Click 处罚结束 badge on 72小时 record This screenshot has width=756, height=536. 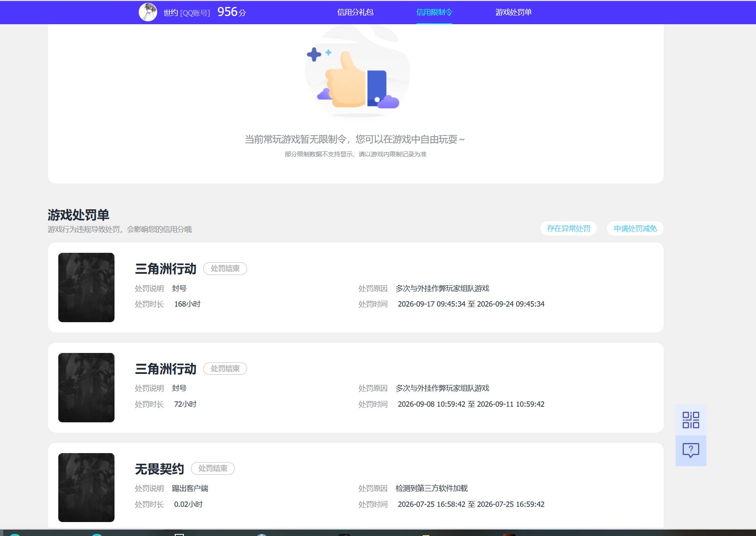point(225,369)
